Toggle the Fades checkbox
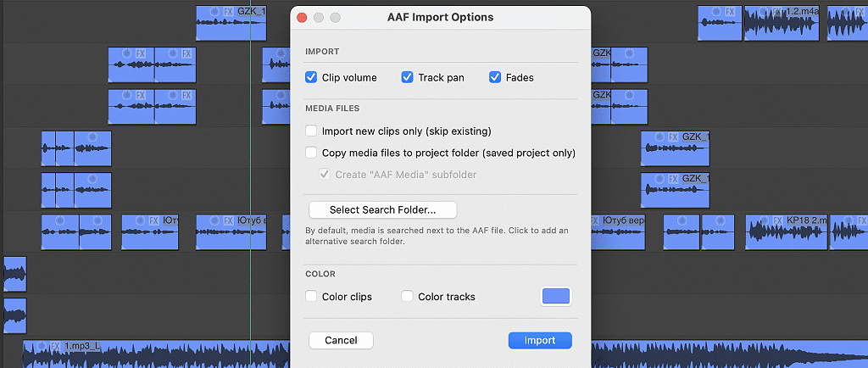This screenshot has height=368, width=868. click(x=495, y=77)
